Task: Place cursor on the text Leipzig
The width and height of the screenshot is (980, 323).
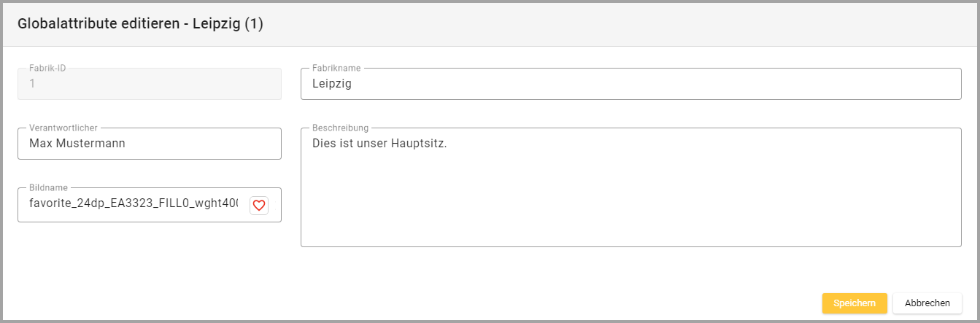Action: coord(331,84)
